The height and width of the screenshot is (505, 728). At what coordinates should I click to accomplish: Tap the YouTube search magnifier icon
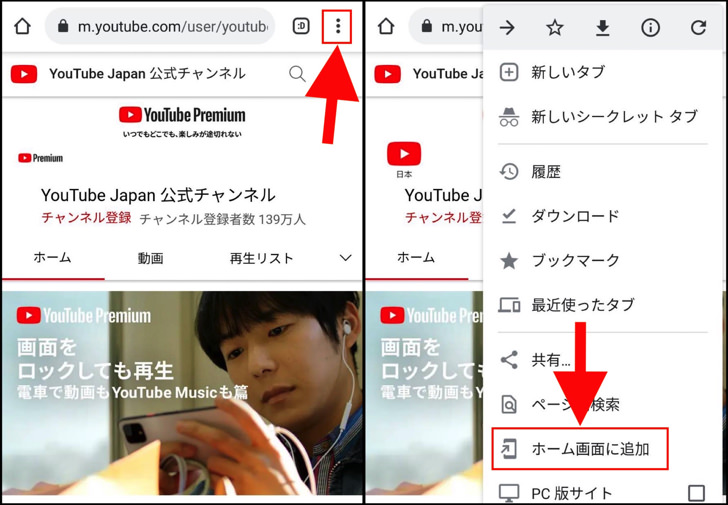[x=297, y=74]
